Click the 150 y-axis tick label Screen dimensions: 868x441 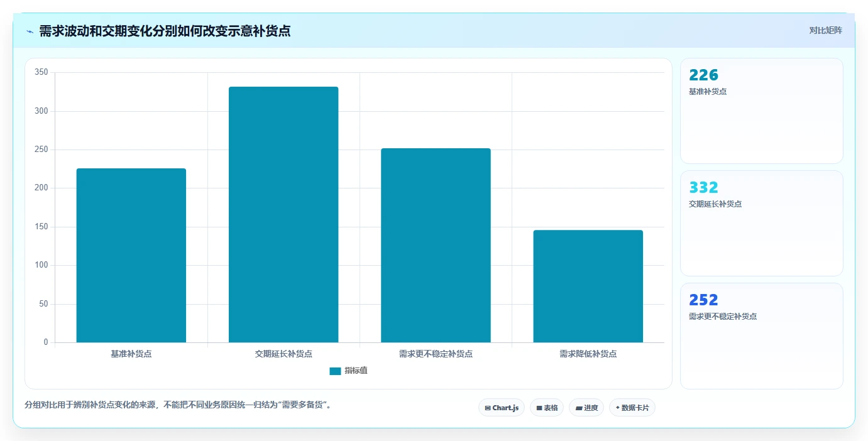tap(41, 227)
